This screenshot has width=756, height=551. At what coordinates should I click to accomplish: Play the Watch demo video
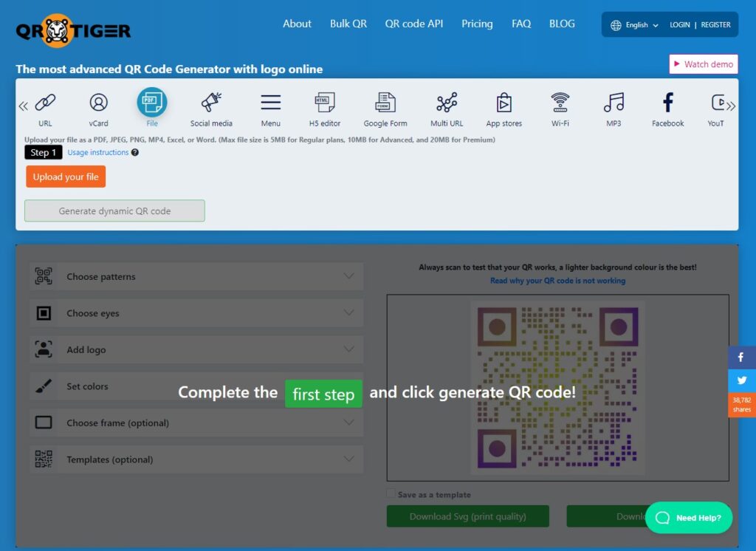coord(704,64)
